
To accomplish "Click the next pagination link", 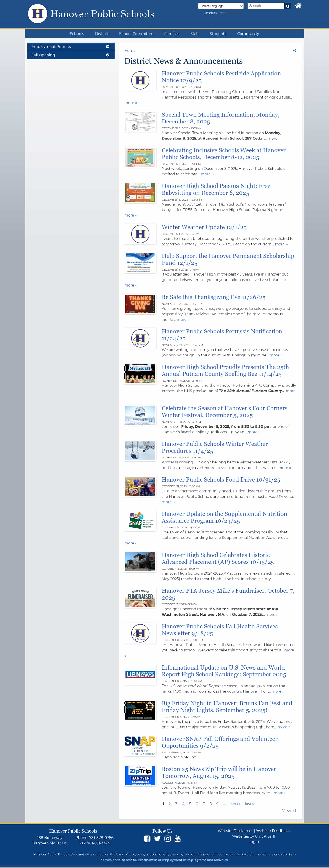I will (235, 804).
